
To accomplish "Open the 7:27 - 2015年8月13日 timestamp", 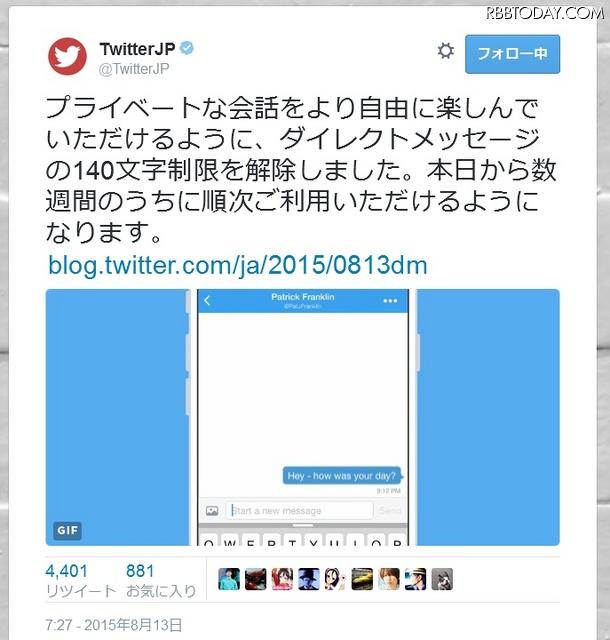I will pos(114,625).
